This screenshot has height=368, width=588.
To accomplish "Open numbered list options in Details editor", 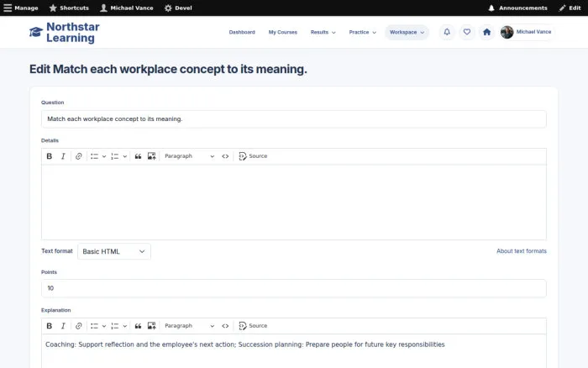I will 125,156.
